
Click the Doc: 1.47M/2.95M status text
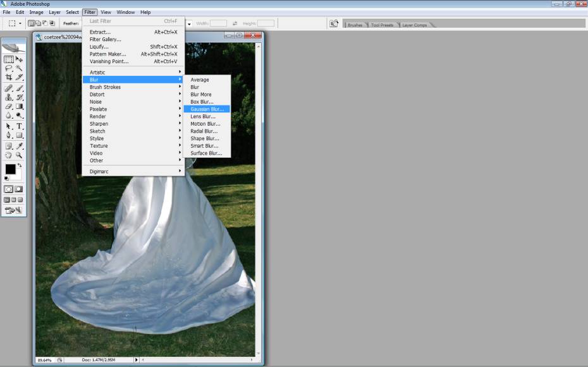point(99,360)
